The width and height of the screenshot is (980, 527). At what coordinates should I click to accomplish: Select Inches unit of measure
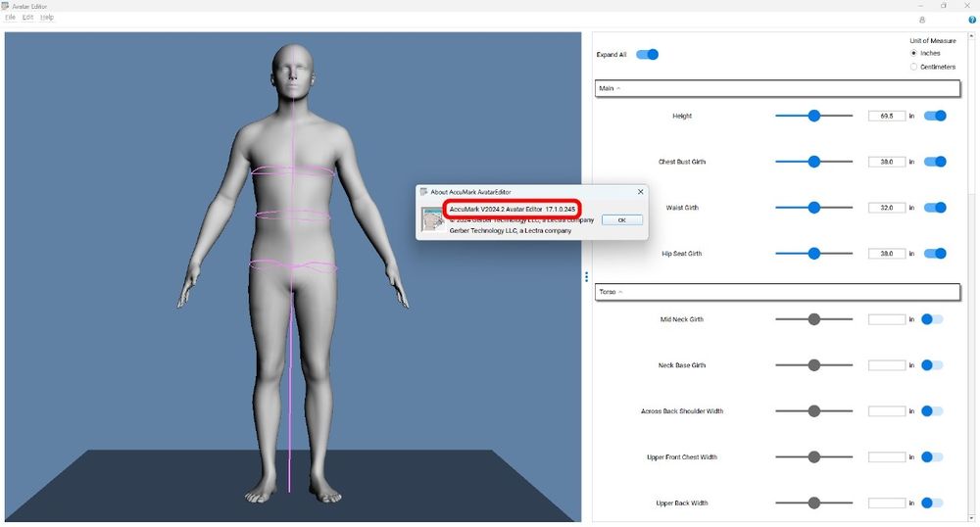click(913, 53)
